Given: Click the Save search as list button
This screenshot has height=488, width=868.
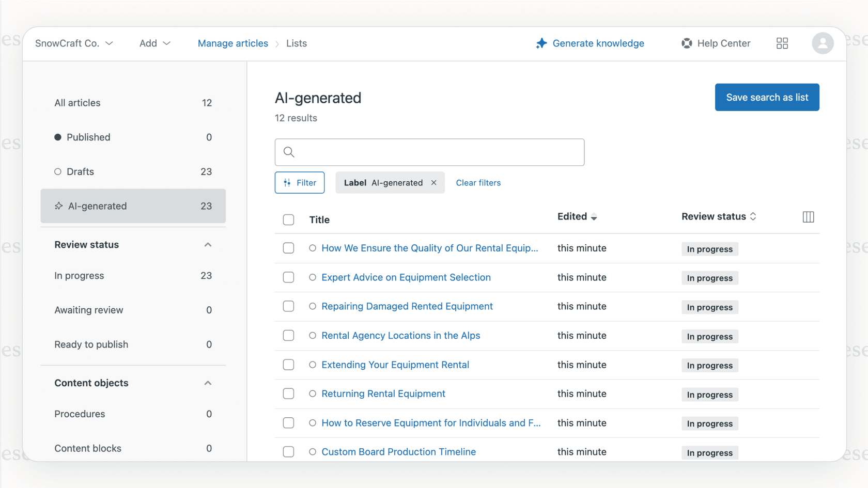Looking at the screenshot, I should click(767, 97).
